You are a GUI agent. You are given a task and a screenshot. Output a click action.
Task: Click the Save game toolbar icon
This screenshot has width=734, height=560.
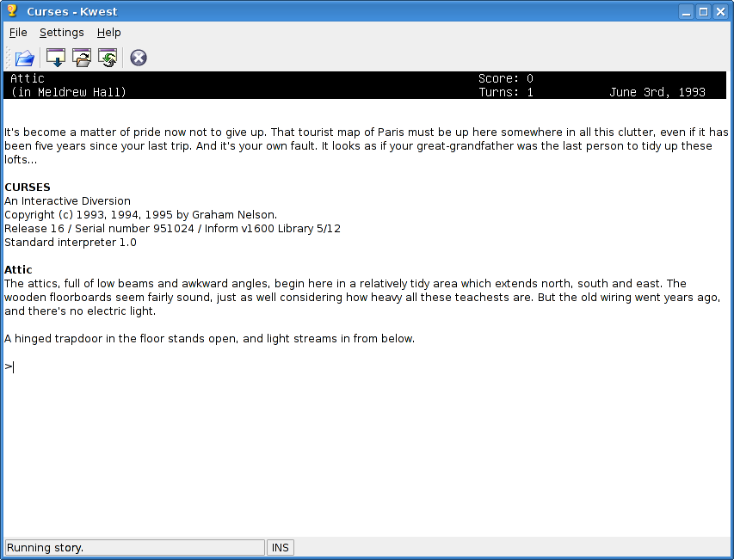point(56,58)
